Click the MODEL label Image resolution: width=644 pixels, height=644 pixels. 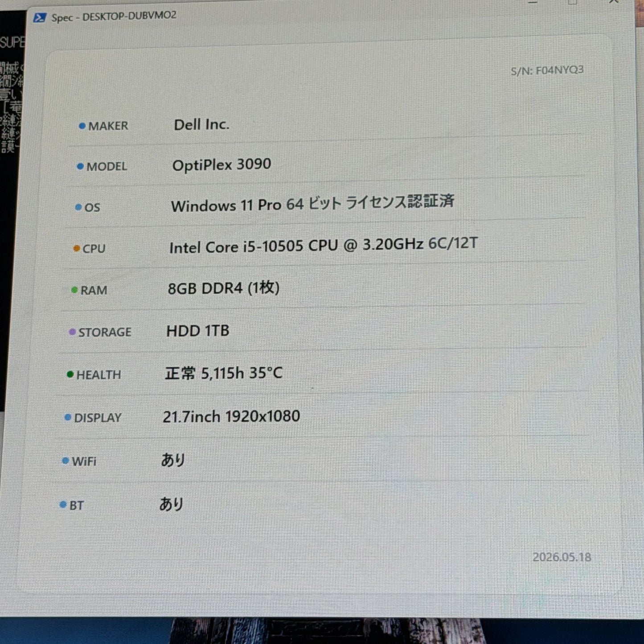[107, 167]
